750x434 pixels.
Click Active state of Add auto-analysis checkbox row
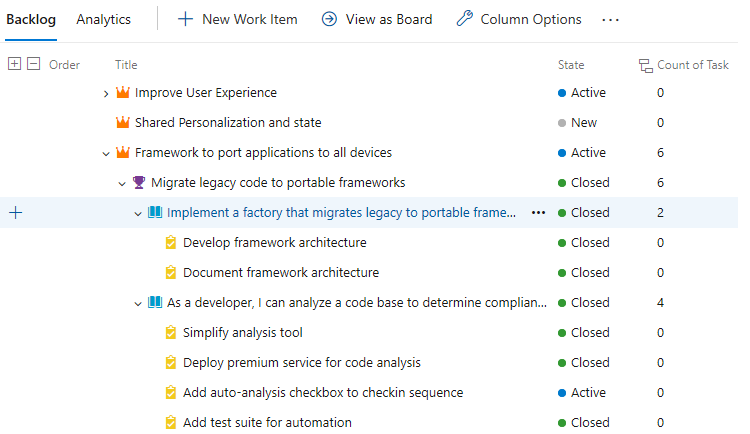pos(582,393)
